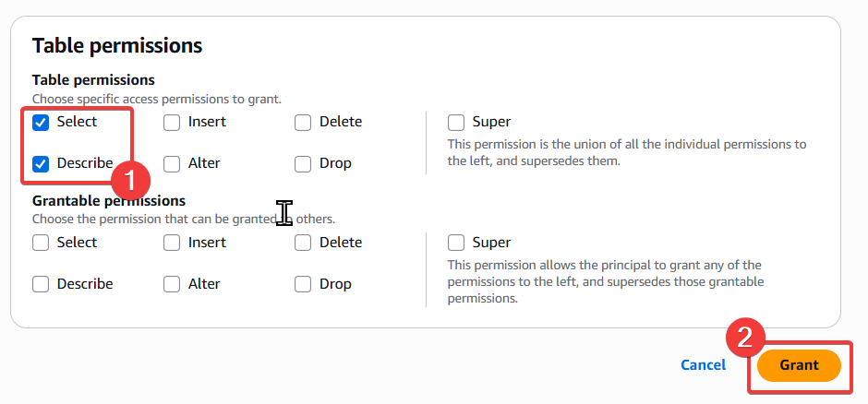Enable Alter under Grantable permissions

click(x=172, y=284)
